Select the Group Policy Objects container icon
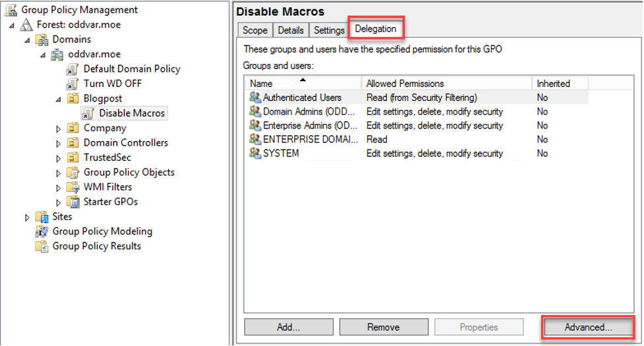 tap(73, 173)
